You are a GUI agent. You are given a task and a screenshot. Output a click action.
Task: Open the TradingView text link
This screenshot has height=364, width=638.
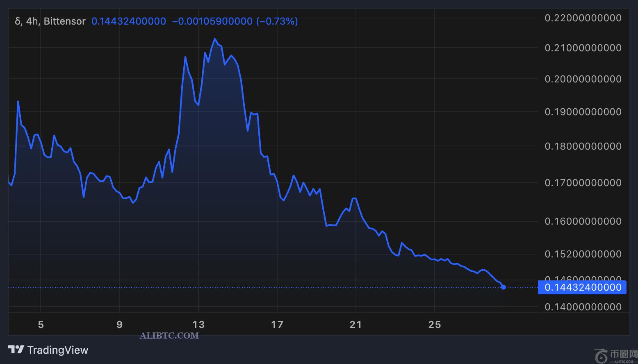point(57,350)
